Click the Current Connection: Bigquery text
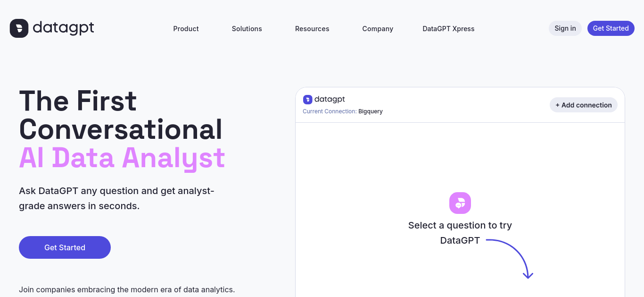The width and height of the screenshot is (644, 297). (x=343, y=111)
